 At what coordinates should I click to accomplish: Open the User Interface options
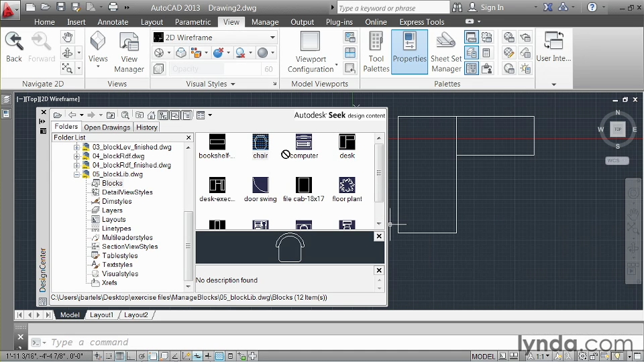coord(553,47)
